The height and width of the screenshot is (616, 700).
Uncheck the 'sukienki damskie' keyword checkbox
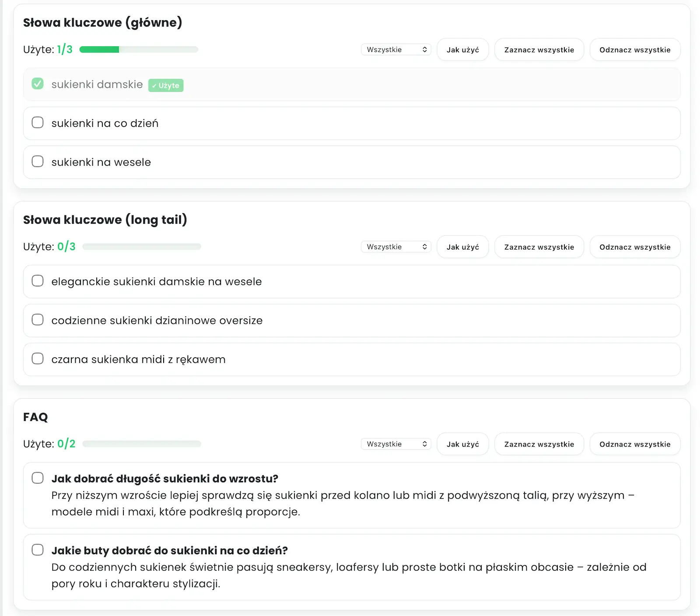pyautogui.click(x=38, y=84)
